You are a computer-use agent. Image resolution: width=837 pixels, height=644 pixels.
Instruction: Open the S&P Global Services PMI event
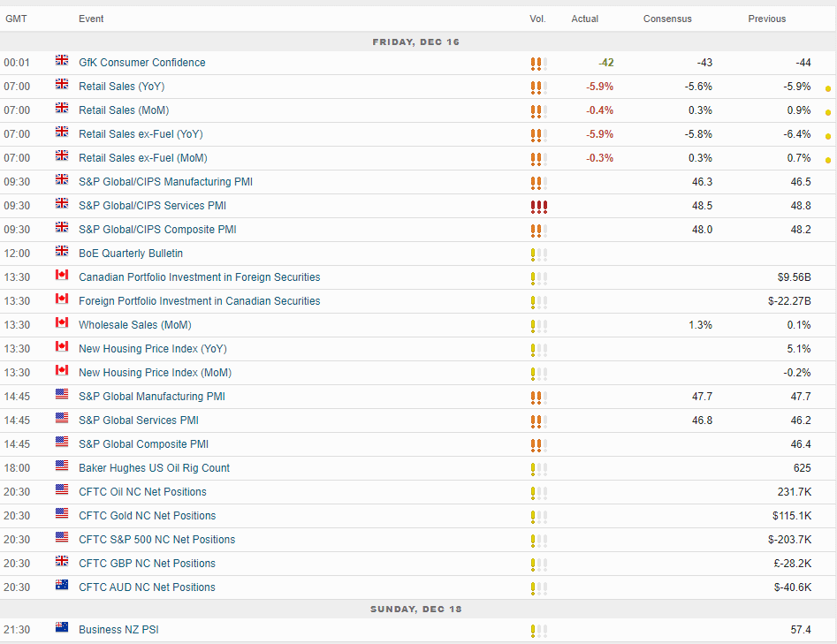[139, 420]
